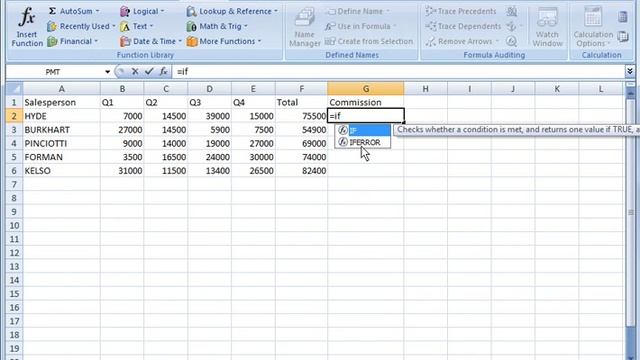Open the Name Manager

tap(304, 27)
